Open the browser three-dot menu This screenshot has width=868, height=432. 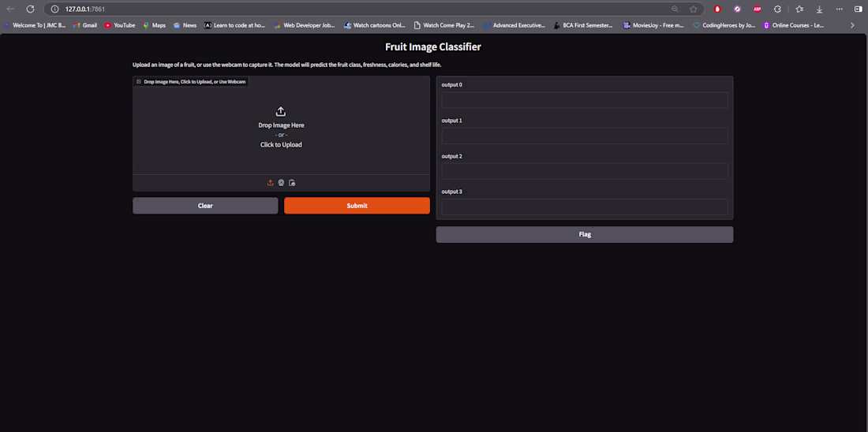[x=840, y=9]
